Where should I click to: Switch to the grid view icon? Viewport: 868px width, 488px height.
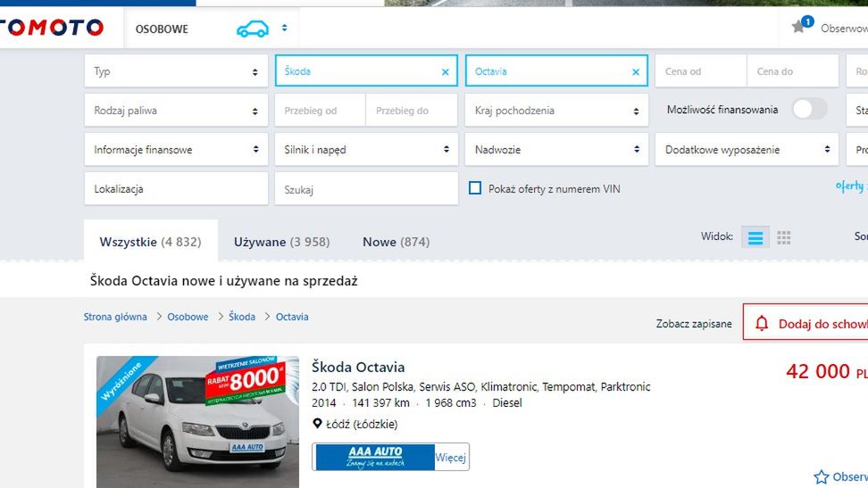click(x=783, y=238)
